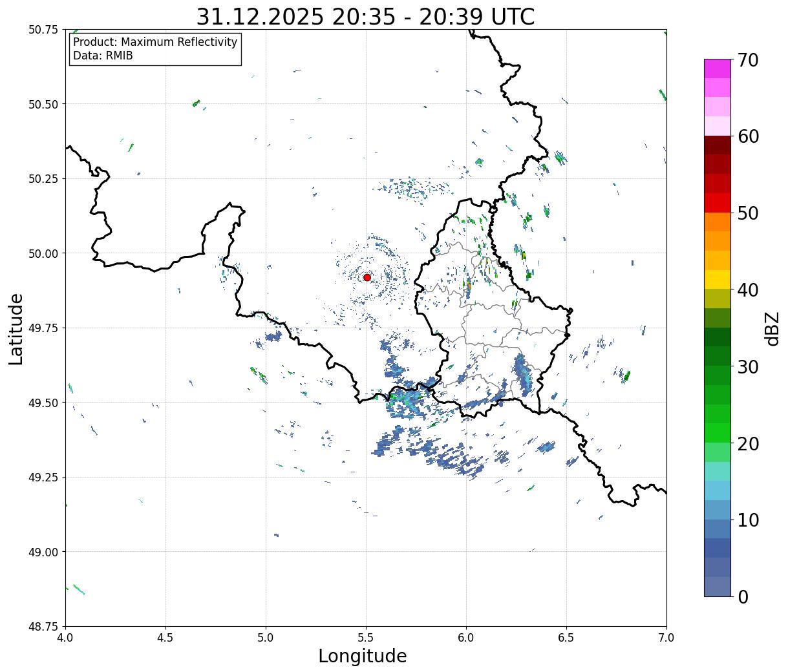The height and width of the screenshot is (672, 788).
Task: Pick the yellow swatch just above 40
Action: pyautogui.click(x=718, y=280)
